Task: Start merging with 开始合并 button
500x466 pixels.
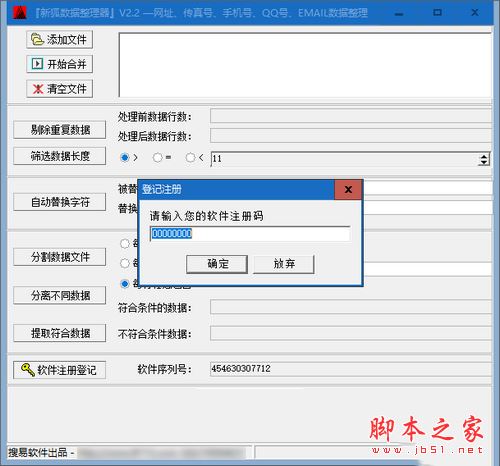Action: pyautogui.click(x=59, y=64)
